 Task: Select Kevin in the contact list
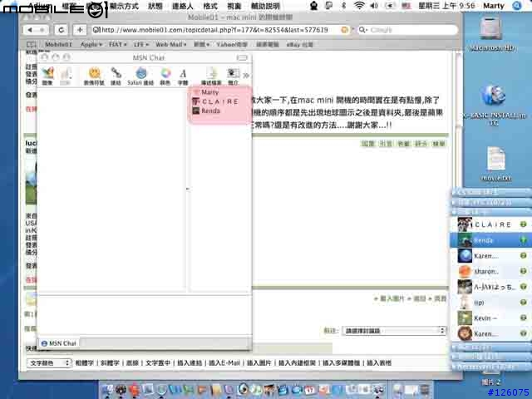(x=491, y=318)
